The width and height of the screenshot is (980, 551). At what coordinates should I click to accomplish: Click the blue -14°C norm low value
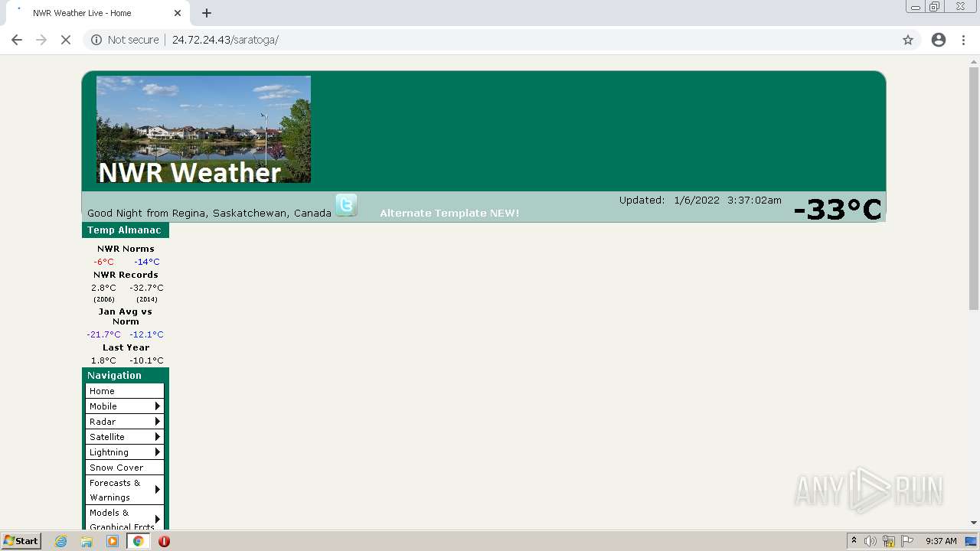pos(147,262)
